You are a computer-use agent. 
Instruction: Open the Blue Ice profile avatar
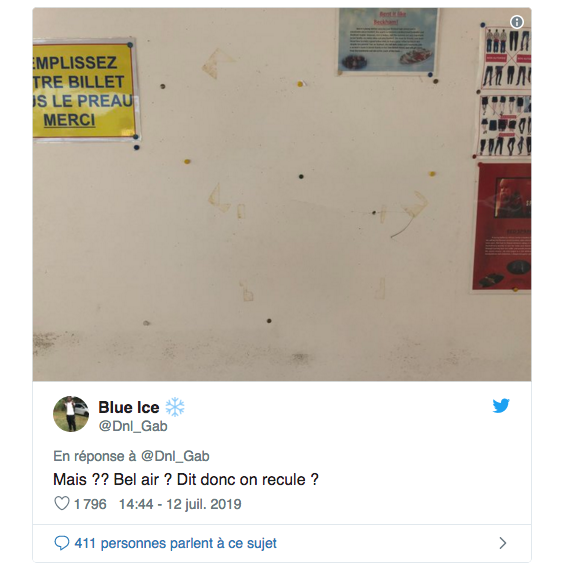tap(71, 414)
